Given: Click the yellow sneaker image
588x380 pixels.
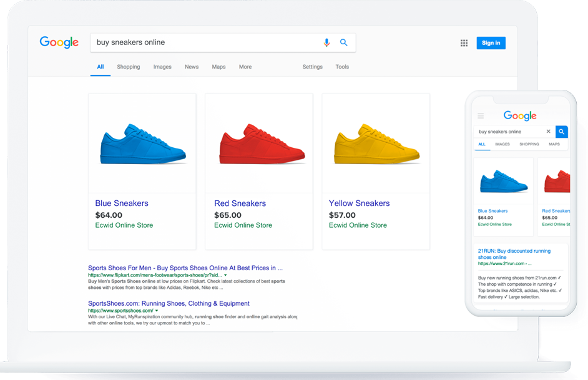Looking at the screenshot, I should (376, 144).
